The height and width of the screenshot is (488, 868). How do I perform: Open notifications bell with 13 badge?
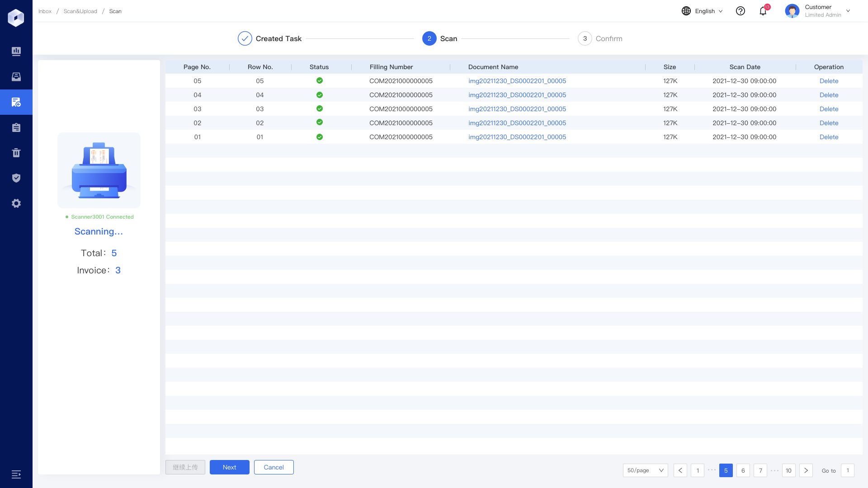click(764, 10)
